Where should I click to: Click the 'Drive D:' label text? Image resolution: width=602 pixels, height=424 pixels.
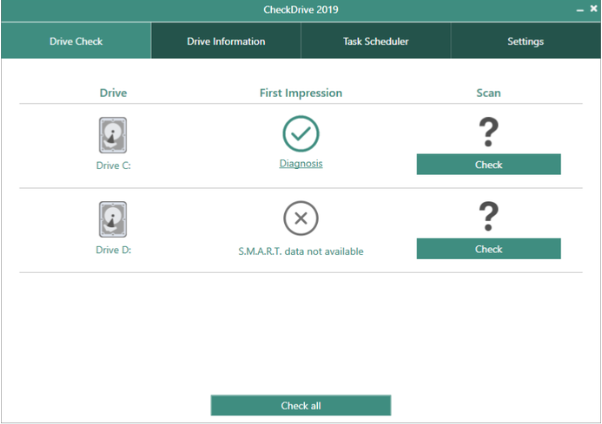(x=113, y=249)
